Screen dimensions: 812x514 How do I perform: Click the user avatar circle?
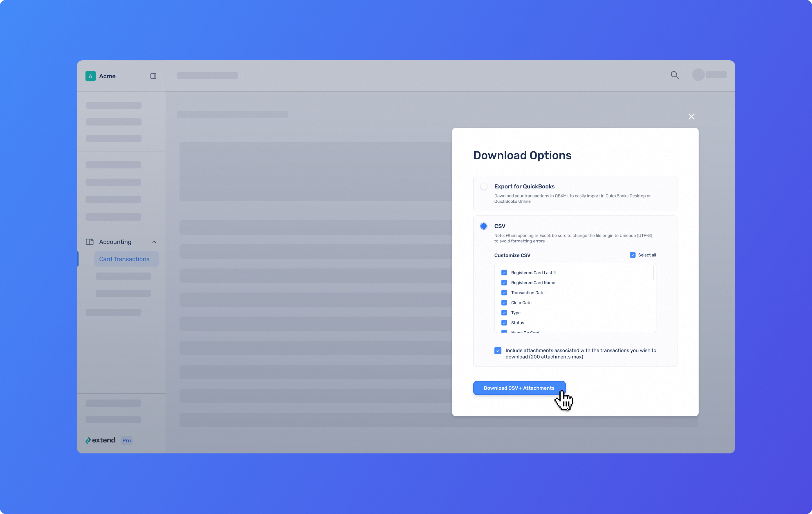pyautogui.click(x=698, y=75)
